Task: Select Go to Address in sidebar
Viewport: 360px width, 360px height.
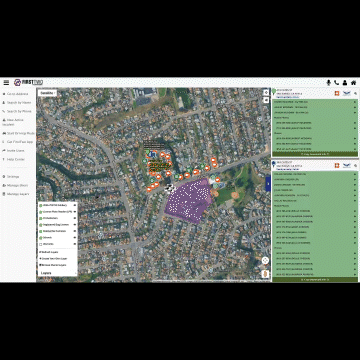Action: pos(16,94)
